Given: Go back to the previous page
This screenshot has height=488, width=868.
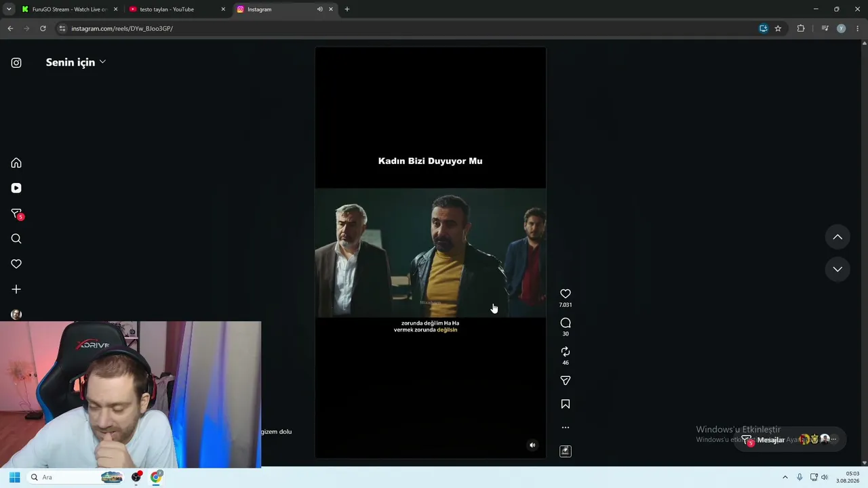Looking at the screenshot, I should point(10,28).
